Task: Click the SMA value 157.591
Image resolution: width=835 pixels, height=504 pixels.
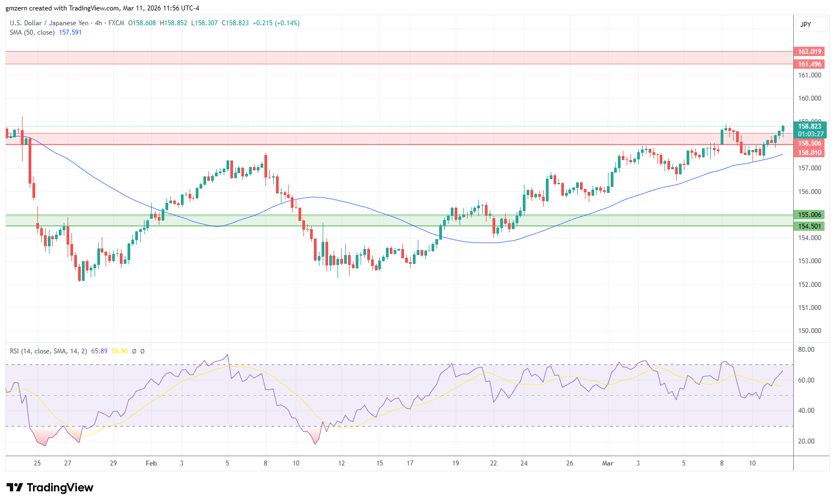Action: (x=70, y=32)
